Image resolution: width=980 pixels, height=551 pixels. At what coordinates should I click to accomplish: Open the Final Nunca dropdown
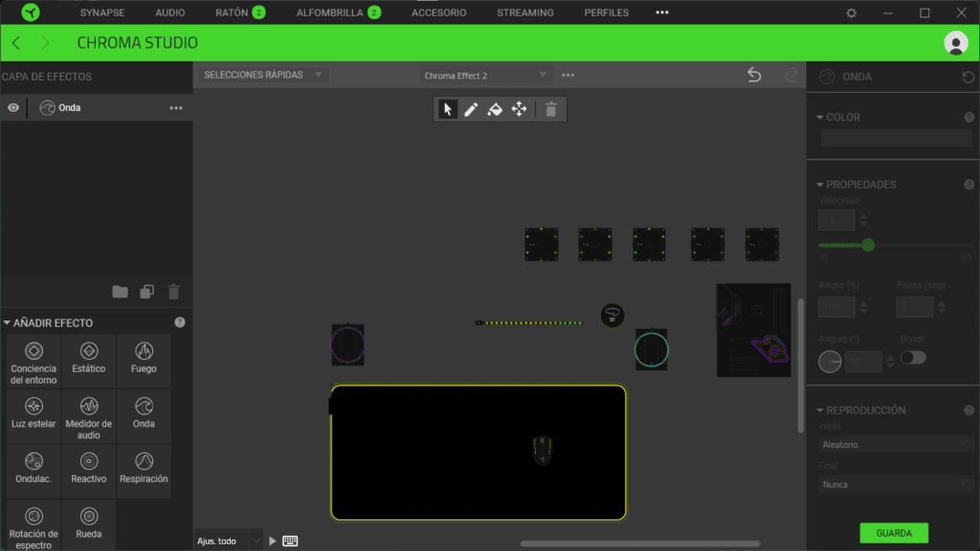pos(895,485)
